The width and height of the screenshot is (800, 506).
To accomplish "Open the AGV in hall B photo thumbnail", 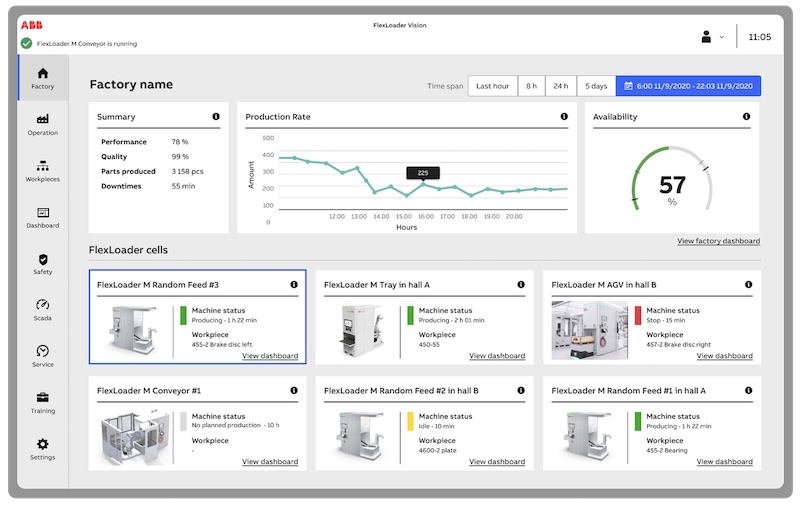I will tap(589, 330).
